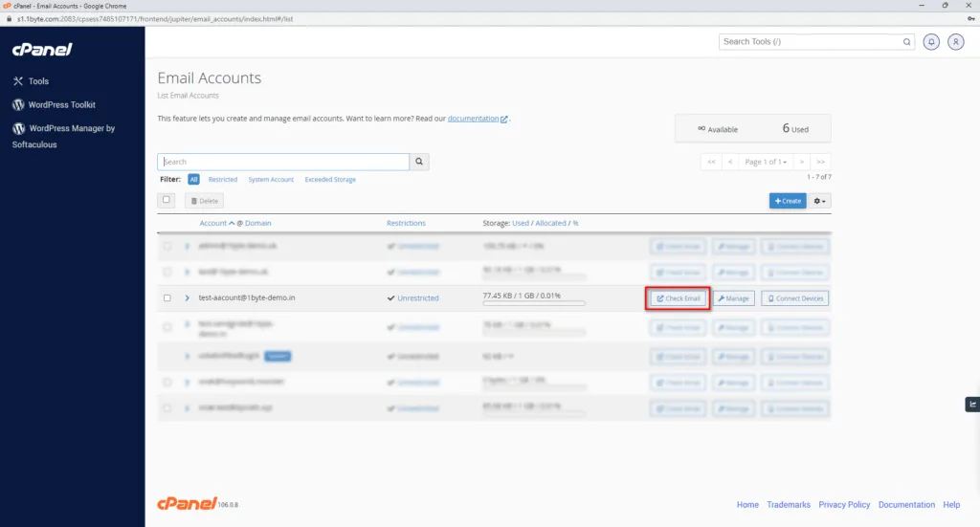This screenshot has height=527, width=980.
Task: Open the notifications bell
Action: 931,42
